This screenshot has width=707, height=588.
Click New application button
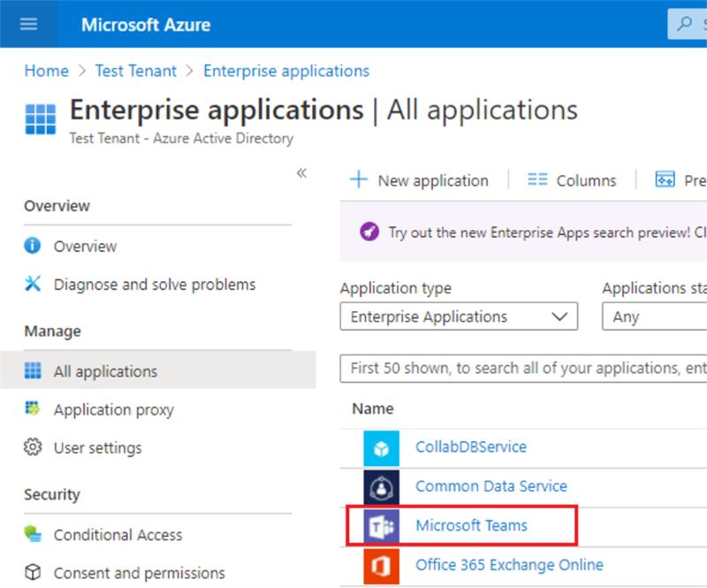coord(420,180)
